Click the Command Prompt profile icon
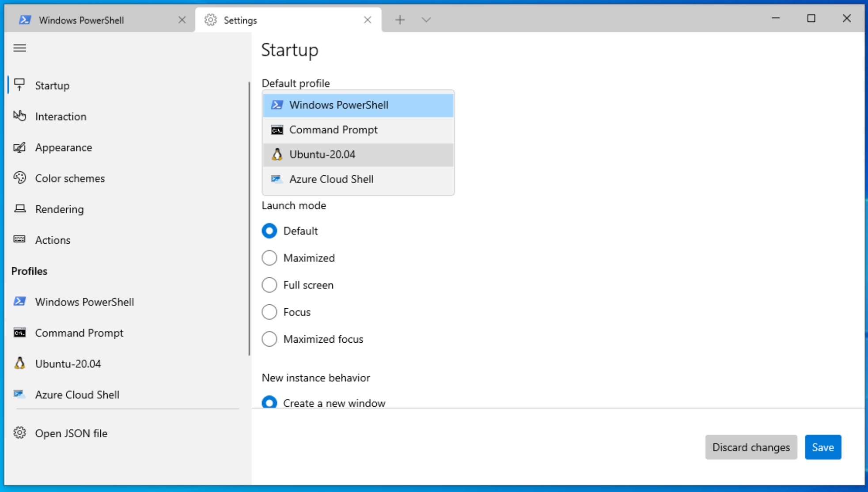 click(x=20, y=332)
